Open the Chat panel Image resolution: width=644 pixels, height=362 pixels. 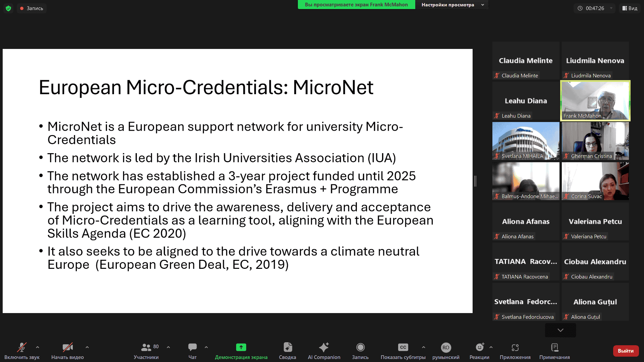192,347
